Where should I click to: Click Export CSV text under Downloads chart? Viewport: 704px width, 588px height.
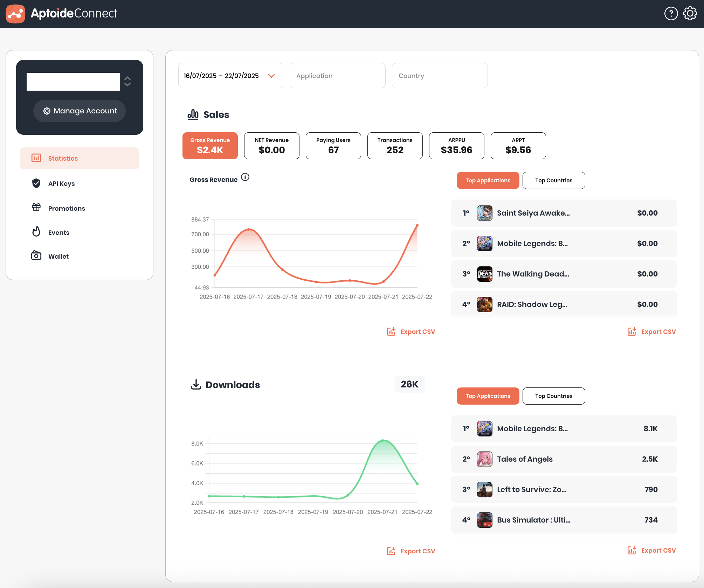point(417,551)
